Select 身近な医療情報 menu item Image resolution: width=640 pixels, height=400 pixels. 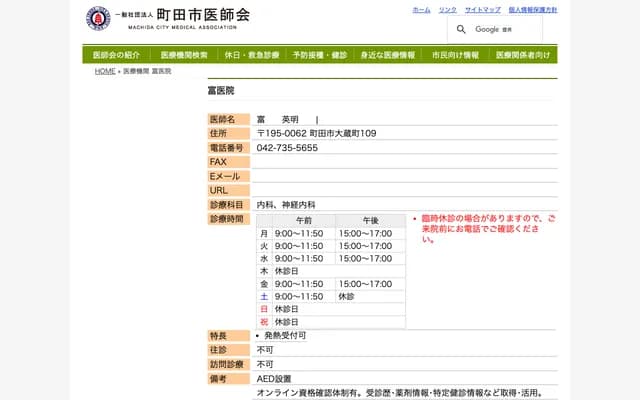click(388, 55)
